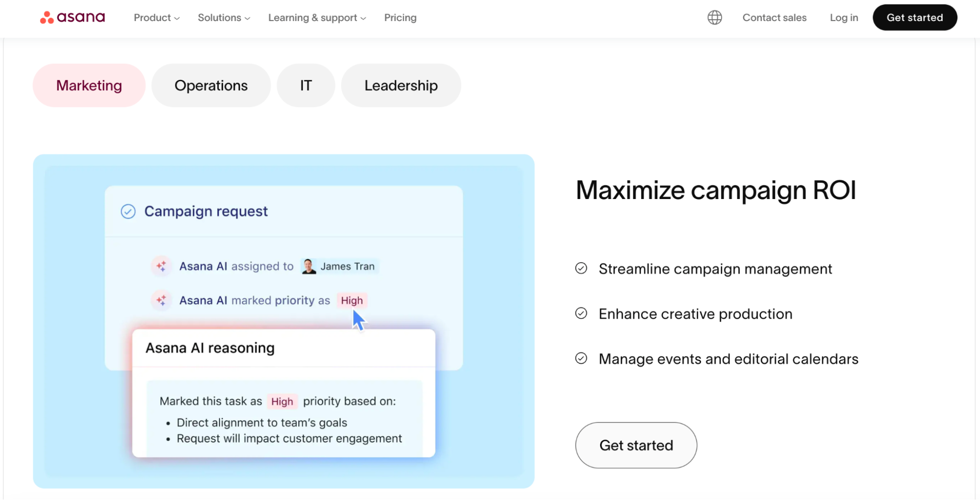Expand the Product dropdown
980x500 pixels.
(156, 18)
